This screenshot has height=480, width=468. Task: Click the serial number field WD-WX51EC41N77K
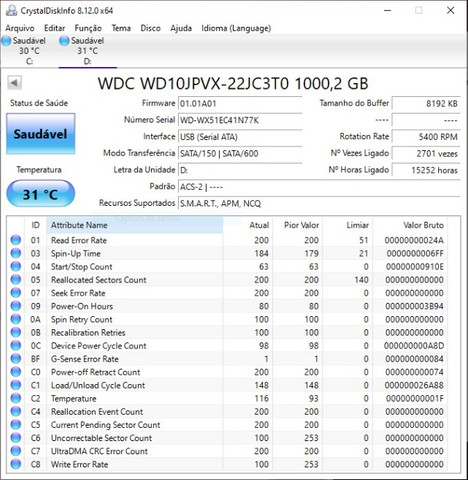click(240, 120)
